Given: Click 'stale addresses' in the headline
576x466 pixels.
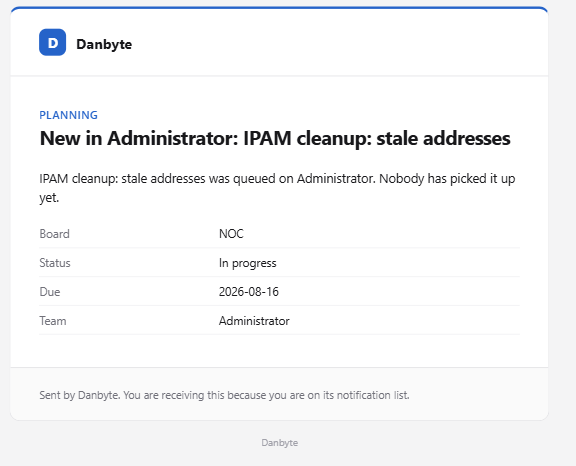Looking at the screenshot, I should pos(443,138).
